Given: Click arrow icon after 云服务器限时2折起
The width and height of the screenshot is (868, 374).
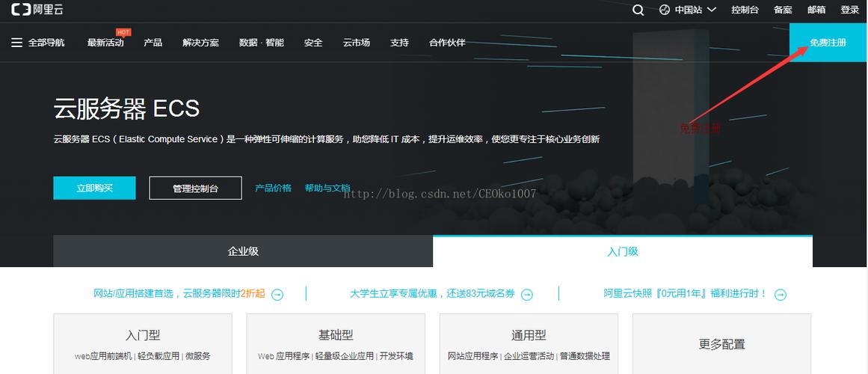Looking at the screenshot, I should tap(277, 295).
